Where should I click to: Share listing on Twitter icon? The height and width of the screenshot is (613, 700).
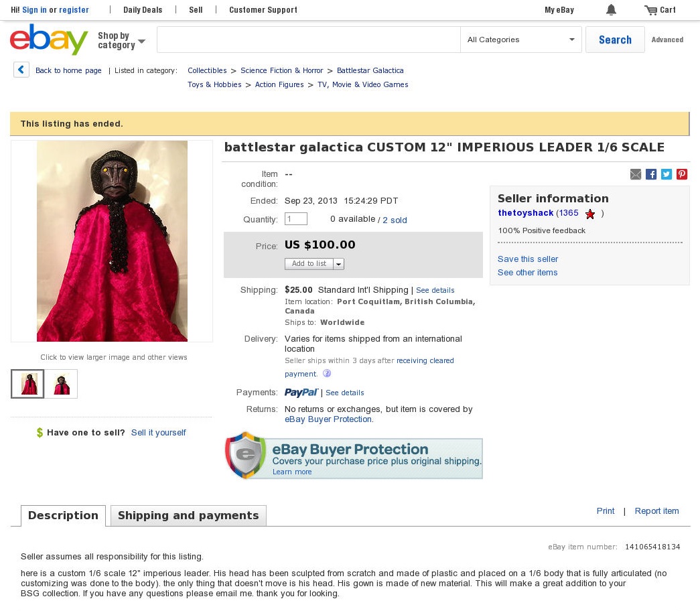pos(667,174)
